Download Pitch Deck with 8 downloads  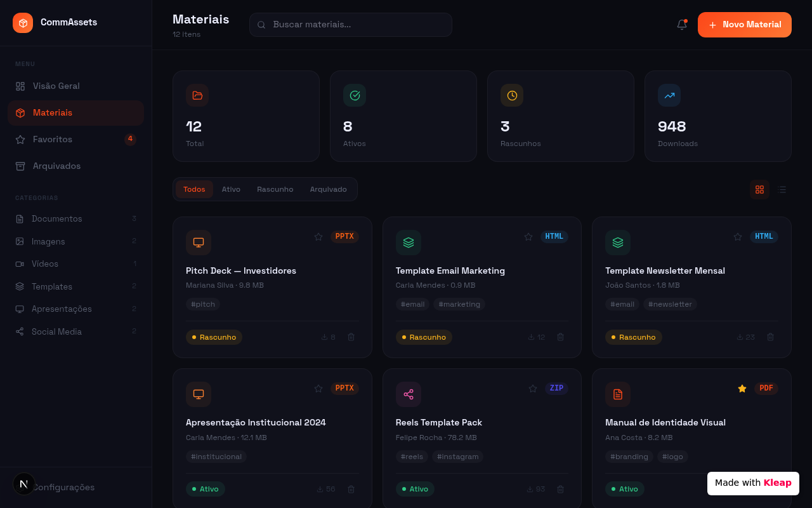point(329,337)
